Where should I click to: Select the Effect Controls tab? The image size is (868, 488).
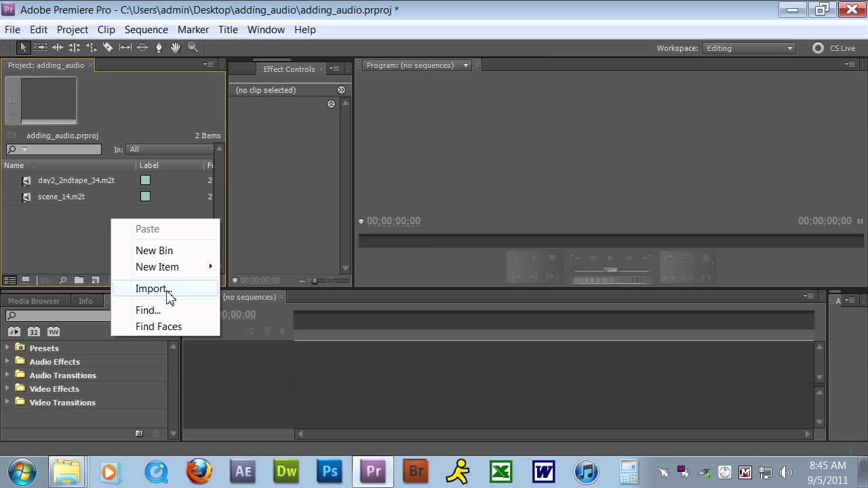(289, 69)
